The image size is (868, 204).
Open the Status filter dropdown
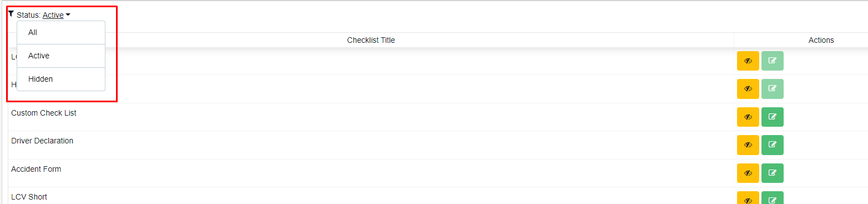tap(56, 15)
